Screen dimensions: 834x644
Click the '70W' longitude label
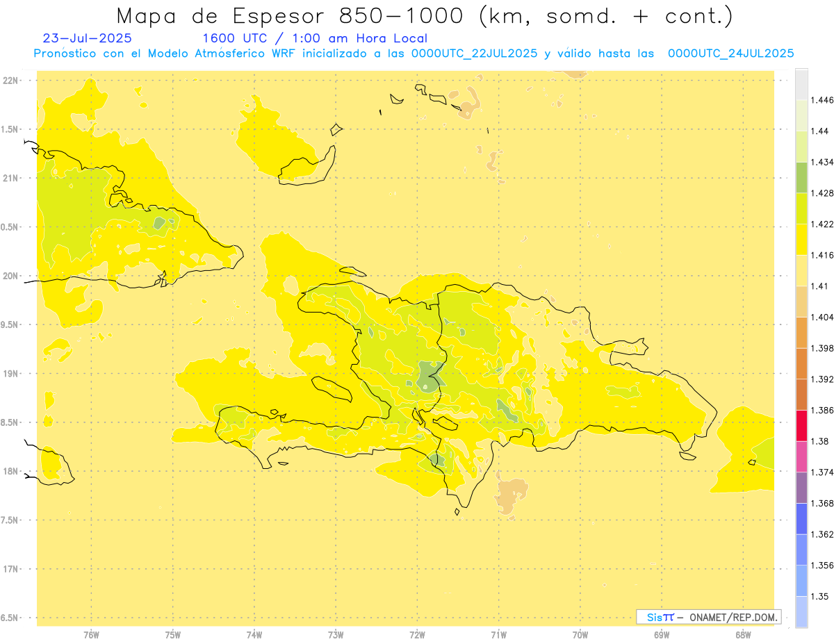pos(580,634)
